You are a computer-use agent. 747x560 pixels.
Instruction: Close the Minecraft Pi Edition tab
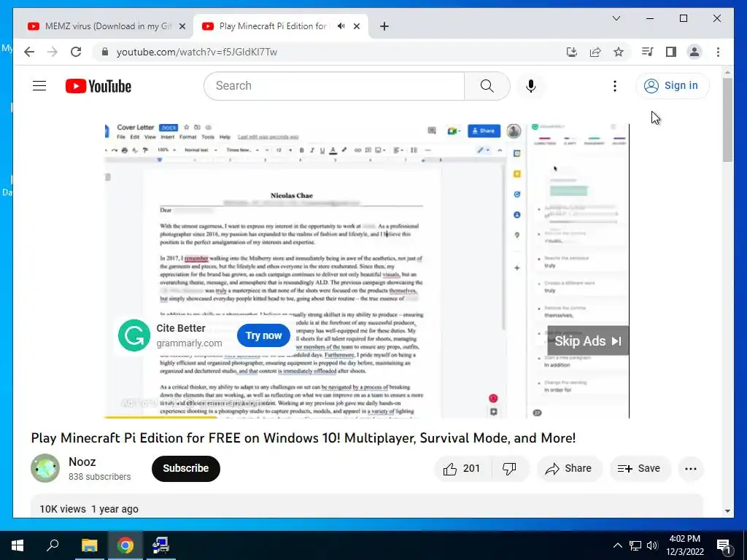356,26
